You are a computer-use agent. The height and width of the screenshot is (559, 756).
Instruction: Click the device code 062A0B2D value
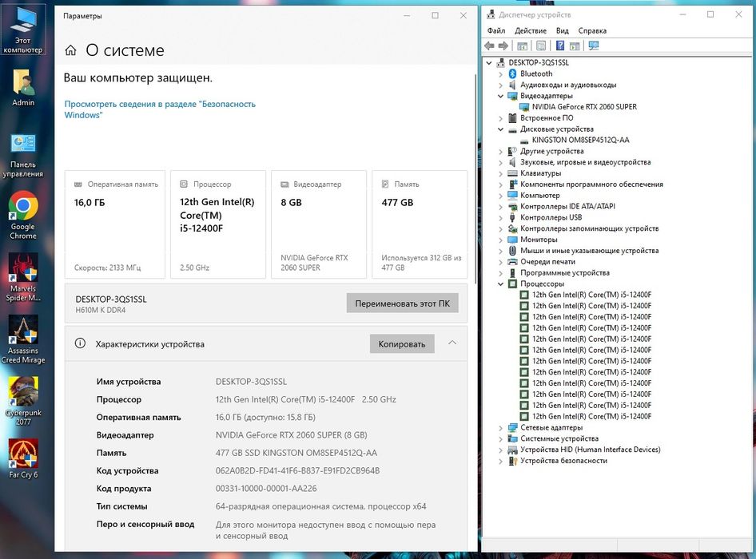(x=297, y=470)
